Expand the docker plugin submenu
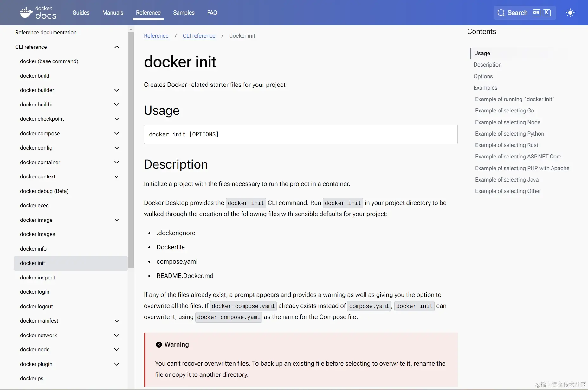588x390 pixels. pos(117,364)
